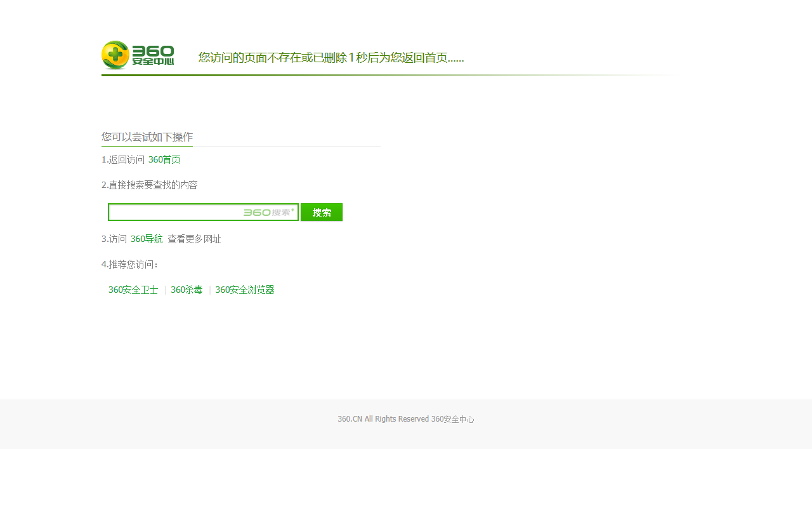Click the 2.直接搜索要查找的内容 text line
The width and height of the screenshot is (812, 508).
tap(150, 185)
